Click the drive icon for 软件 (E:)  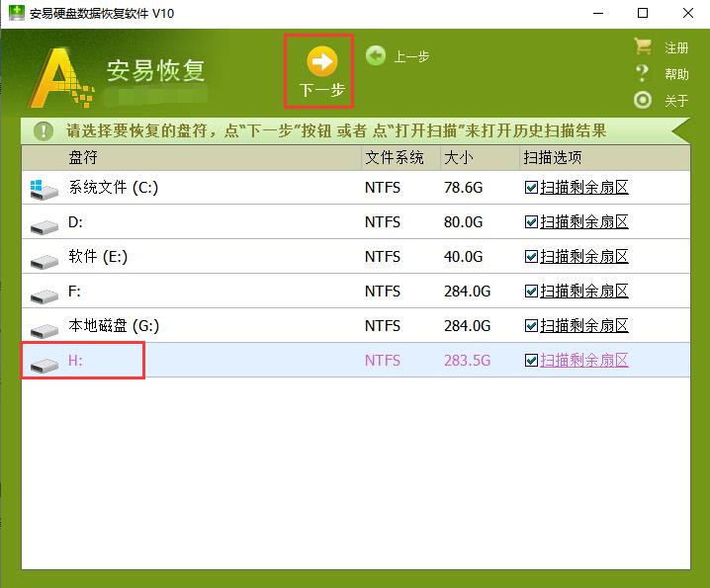pos(44,261)
